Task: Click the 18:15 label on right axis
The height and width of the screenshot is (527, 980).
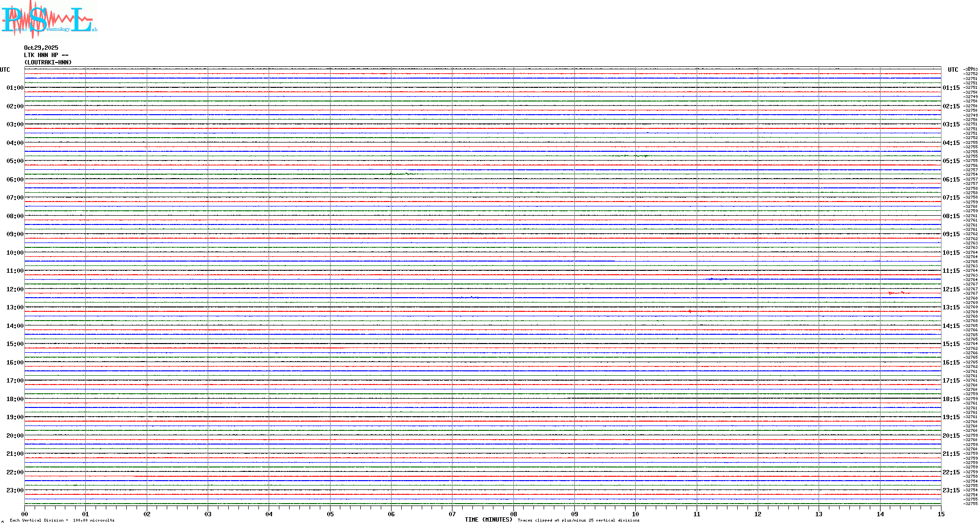Action: 951,399
